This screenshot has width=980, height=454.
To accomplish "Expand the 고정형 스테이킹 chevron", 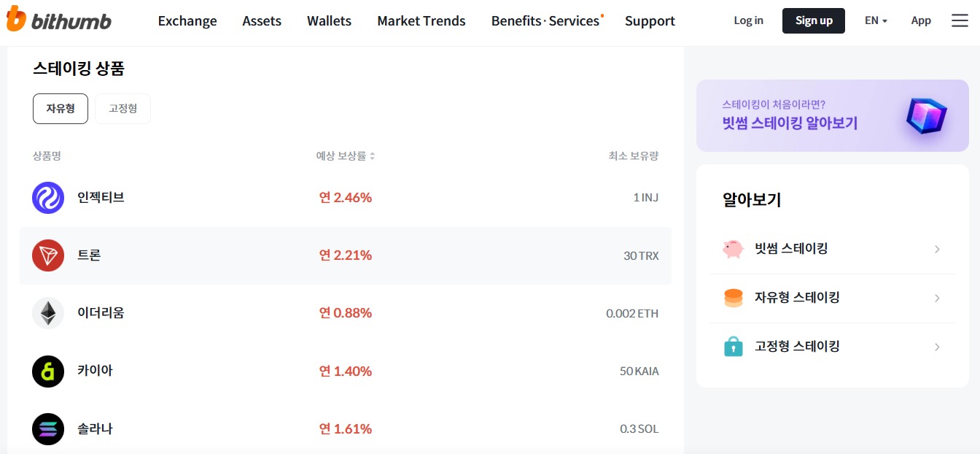I will pos(937,347).
